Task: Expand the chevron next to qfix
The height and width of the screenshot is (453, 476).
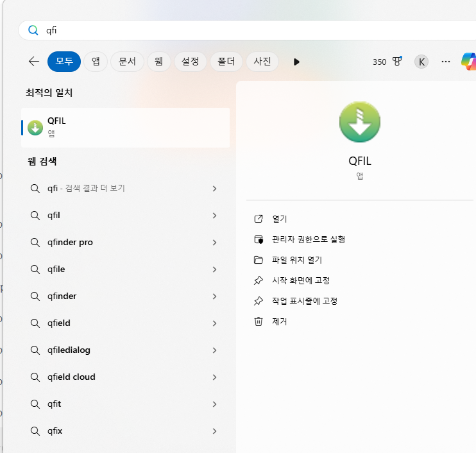Action: pyautogui.click(x=215, y=431)
